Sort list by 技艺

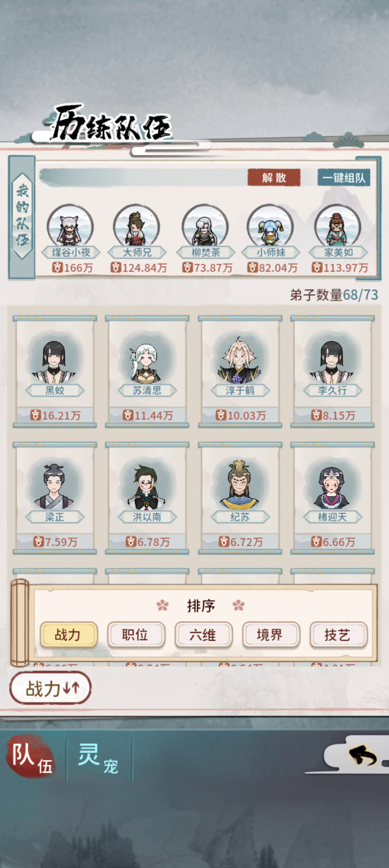(338, 635)
